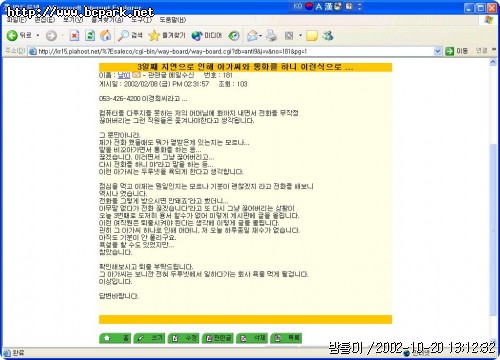Click the Stop loading icon
The height and width of the screenshot is (360, 500).
(74, 35)
